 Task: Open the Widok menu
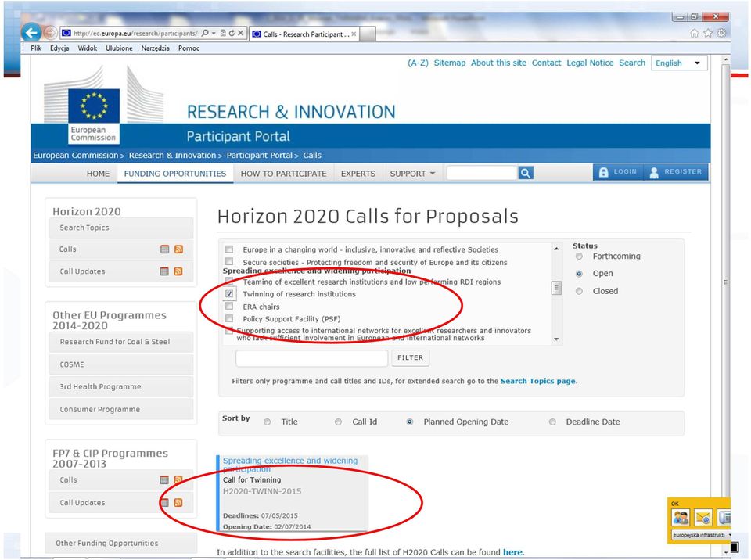coord(87,48)
